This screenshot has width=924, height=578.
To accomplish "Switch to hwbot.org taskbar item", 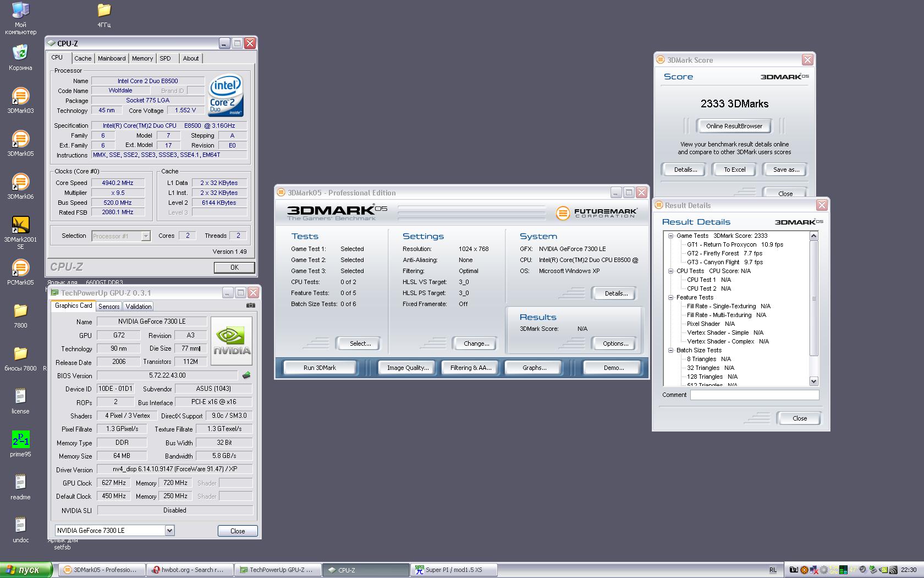I will click(x=189, y=570).
